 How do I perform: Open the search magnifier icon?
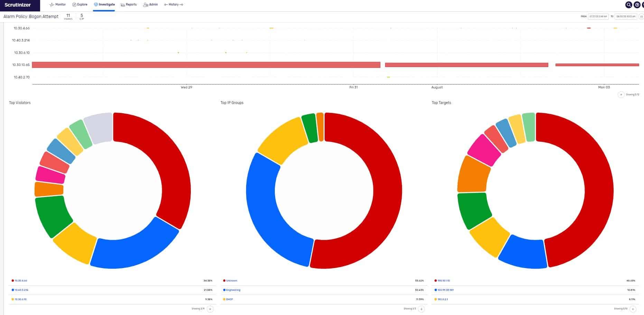click(629, 5)
